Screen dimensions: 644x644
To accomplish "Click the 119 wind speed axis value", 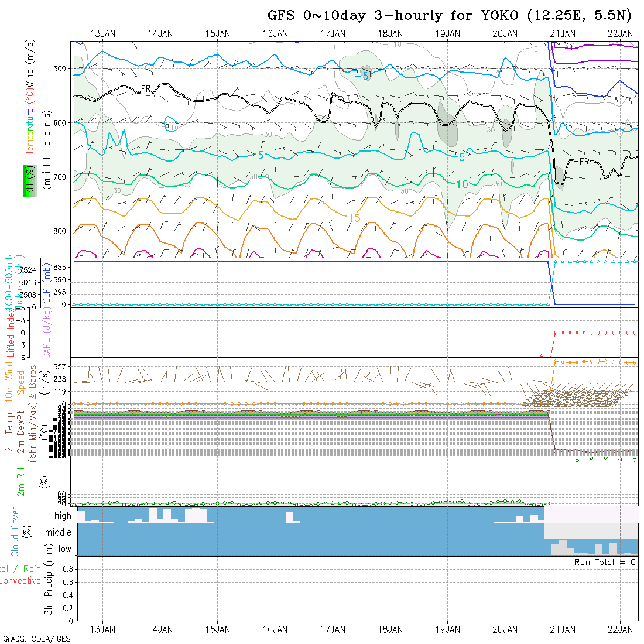I will tap(60, 392).
